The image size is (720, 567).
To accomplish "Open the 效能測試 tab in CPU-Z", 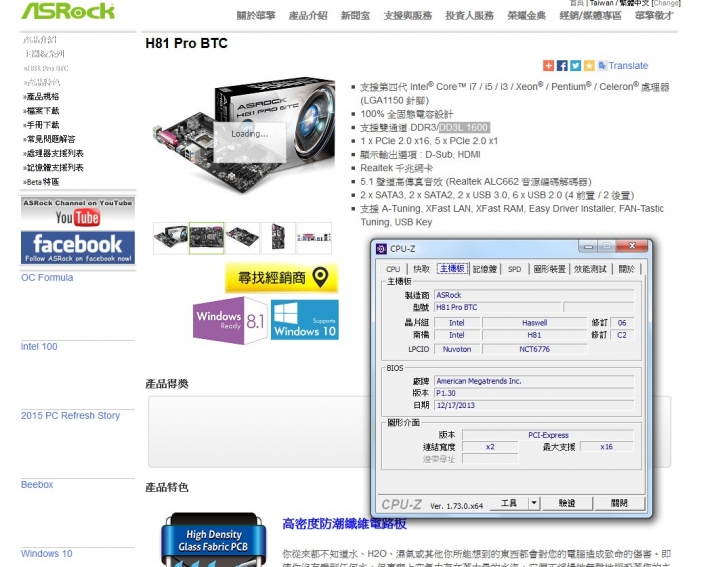I will [590, 269].
